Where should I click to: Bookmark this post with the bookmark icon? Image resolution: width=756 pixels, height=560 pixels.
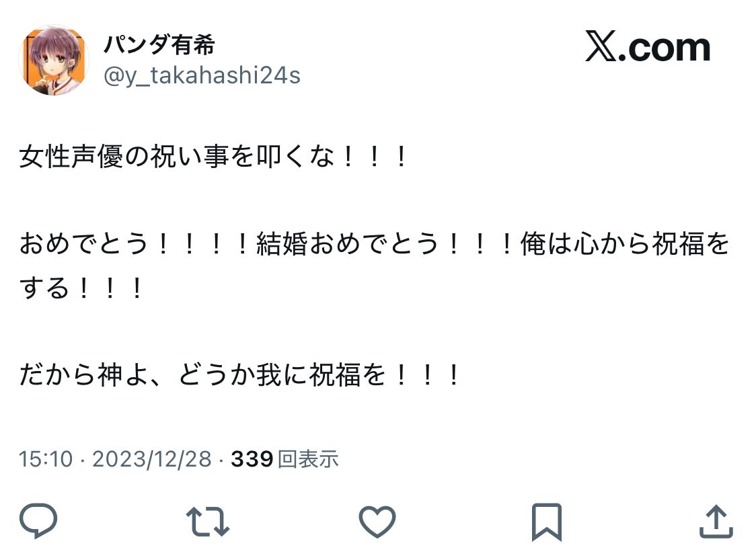coord(547,522)
